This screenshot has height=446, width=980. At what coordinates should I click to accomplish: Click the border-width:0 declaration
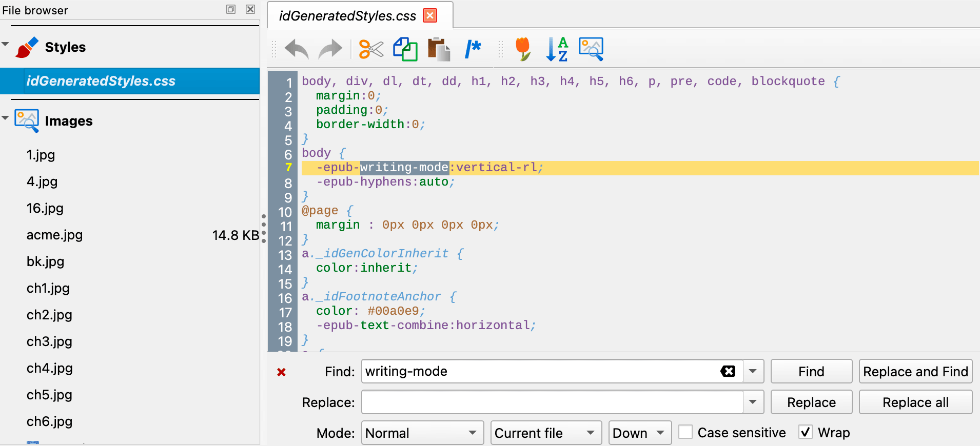(x=370, y=125)
